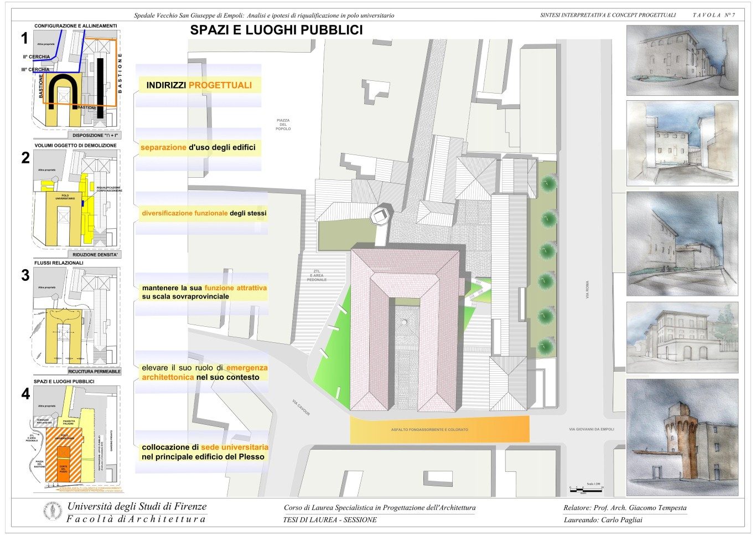The height and width of the screenshot is (535, 756).
Task: Click the large 'SPAZI E LUOGHI PUBBLICI' page title
Action: pos(276,30)
